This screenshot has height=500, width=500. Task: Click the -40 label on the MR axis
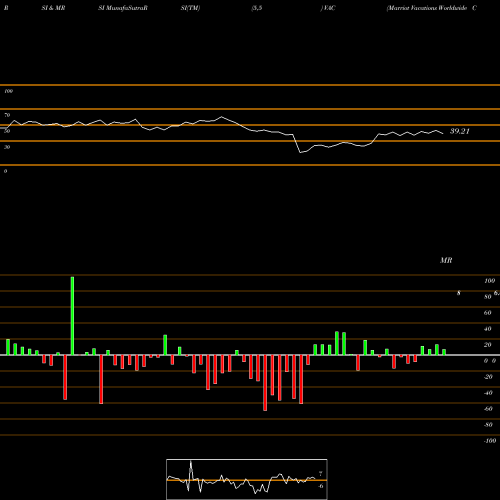(x=488, y=393)
